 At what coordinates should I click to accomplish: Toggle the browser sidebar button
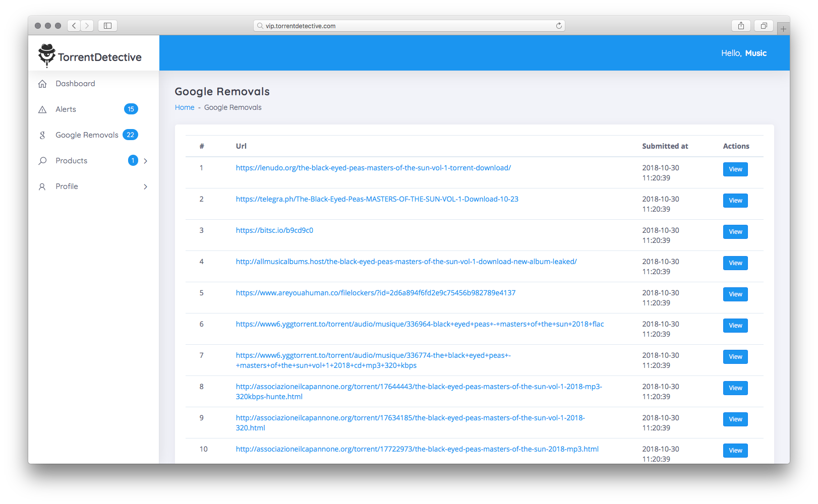click(107, 26)
